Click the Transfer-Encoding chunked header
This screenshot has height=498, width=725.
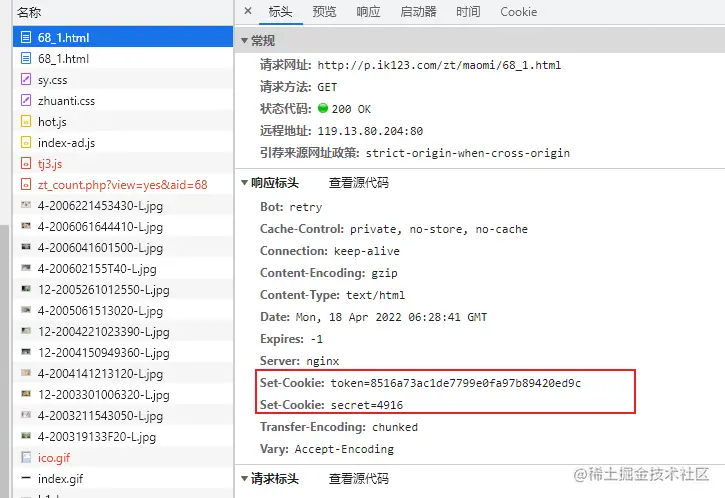pos(339,427)
